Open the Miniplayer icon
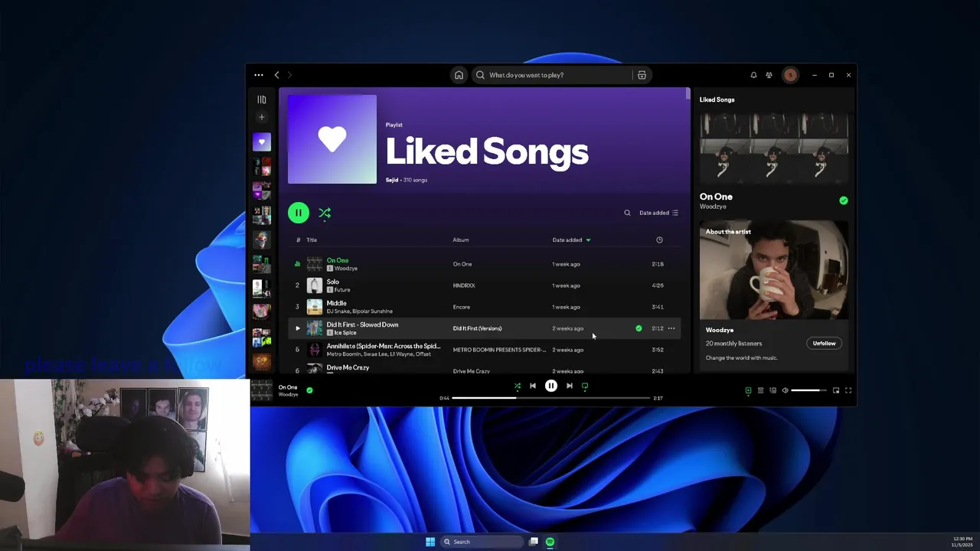980x551 pixels. [836, 390]
